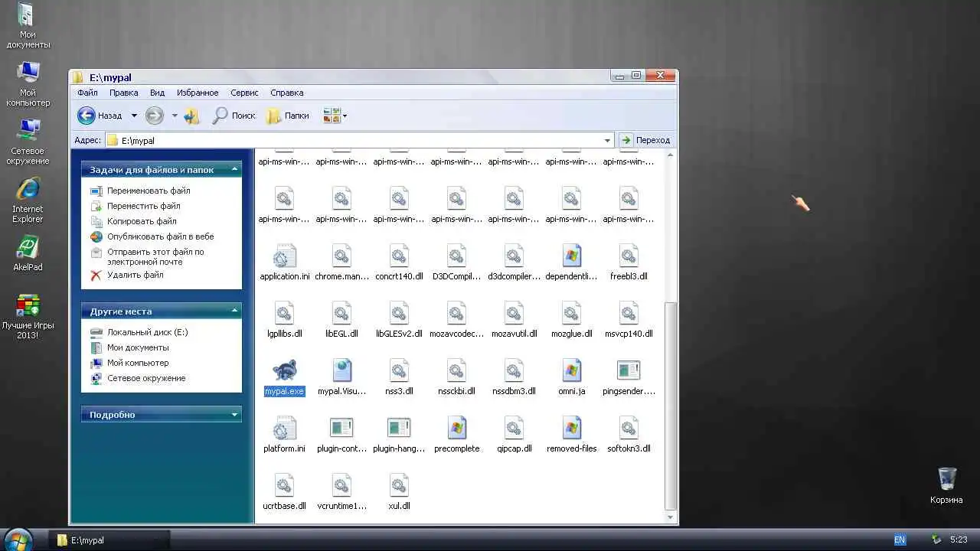980x551 pixels.
Task: Click Удалить файл task link
Action: (135, 275)
